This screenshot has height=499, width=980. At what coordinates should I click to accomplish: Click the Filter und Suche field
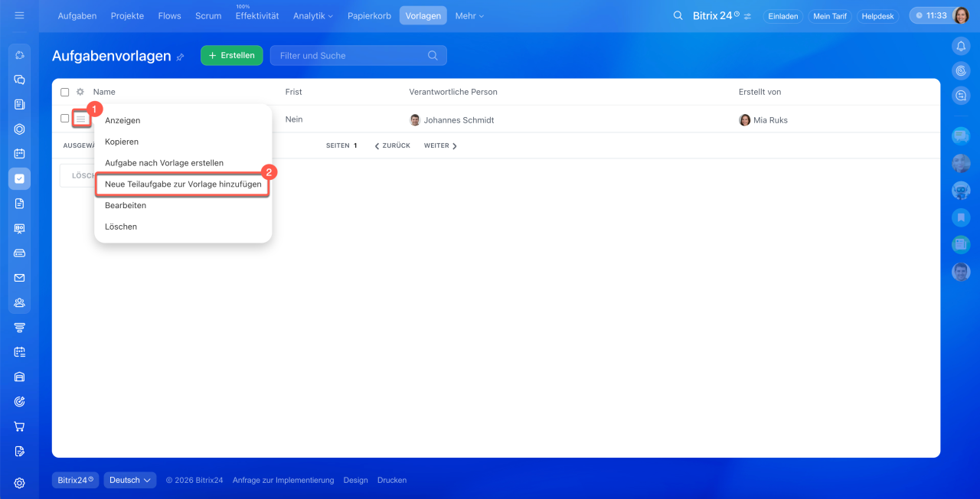pyautogui.click(x=358, y=55)
